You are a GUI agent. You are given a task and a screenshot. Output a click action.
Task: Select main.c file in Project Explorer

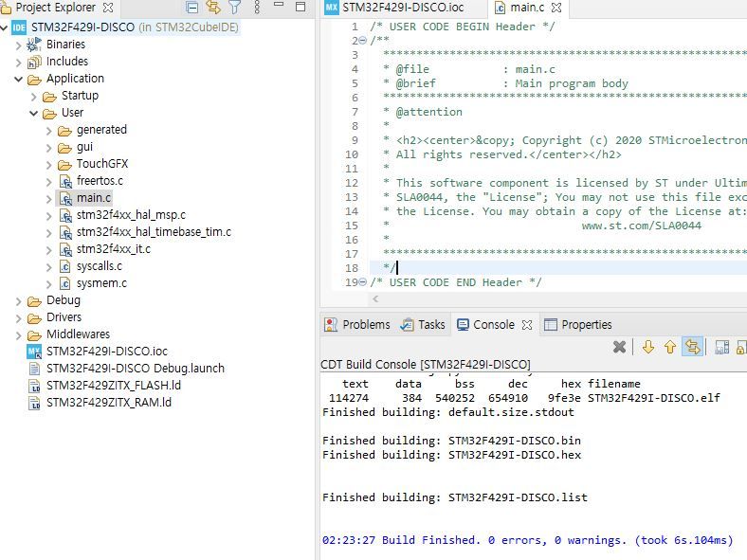93,198
